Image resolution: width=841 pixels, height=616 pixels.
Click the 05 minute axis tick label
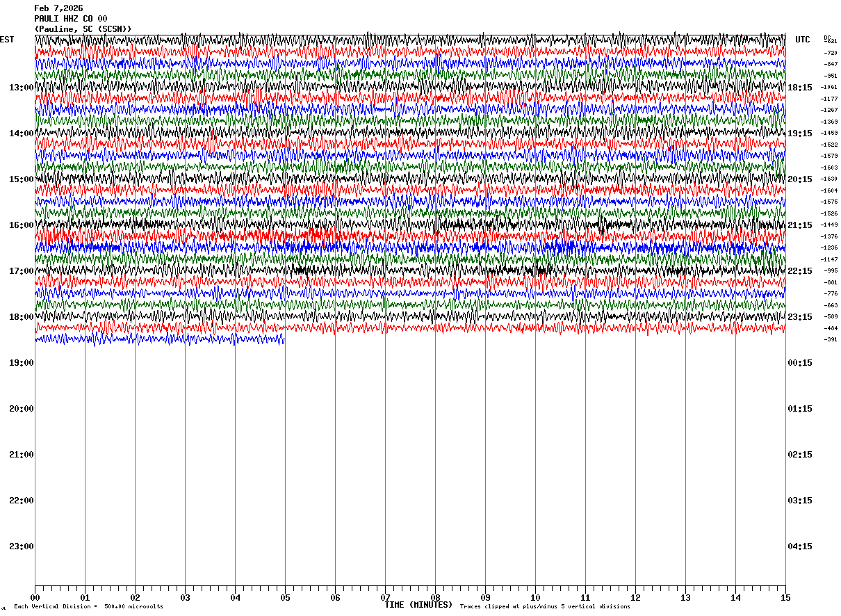285,598
